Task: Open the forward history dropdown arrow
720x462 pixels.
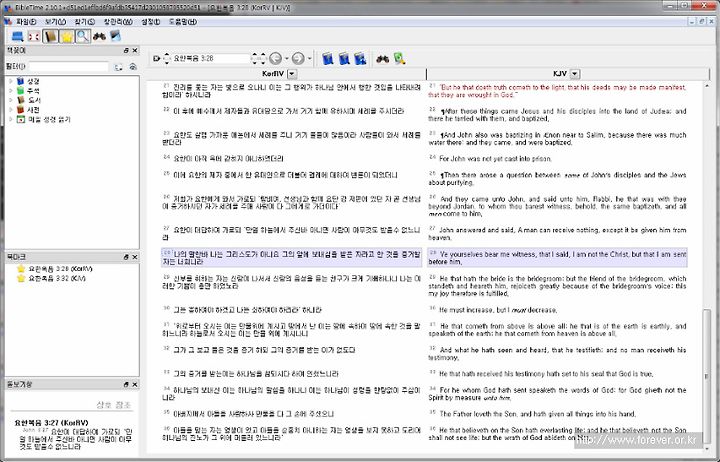Action: click(309, 59)
